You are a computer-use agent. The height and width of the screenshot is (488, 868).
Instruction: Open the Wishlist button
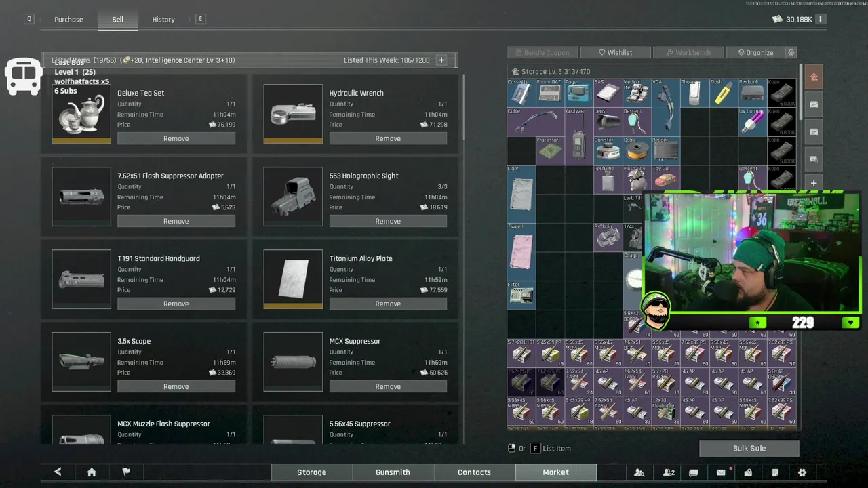click(615, 52)
